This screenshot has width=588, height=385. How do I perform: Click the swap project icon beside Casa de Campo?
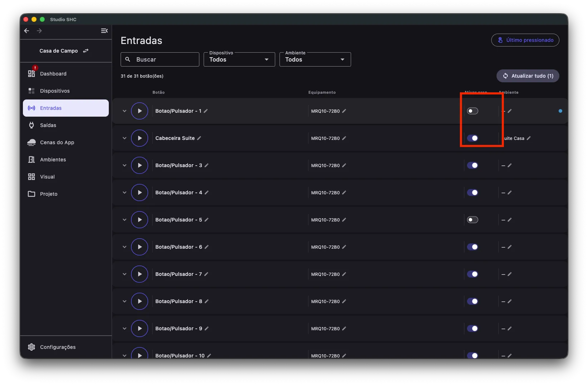[86, 51]
